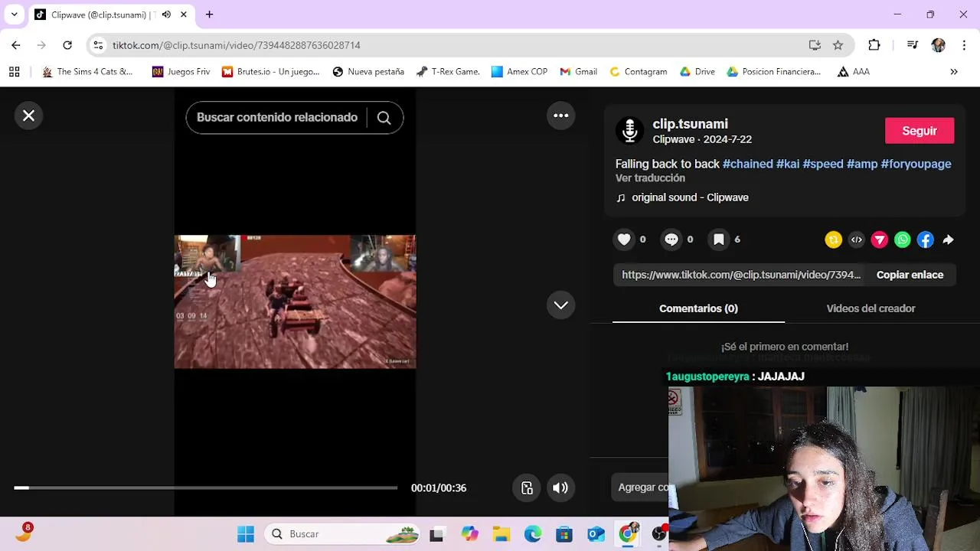Repost the video with yellow repost icon

pos(834,240)
